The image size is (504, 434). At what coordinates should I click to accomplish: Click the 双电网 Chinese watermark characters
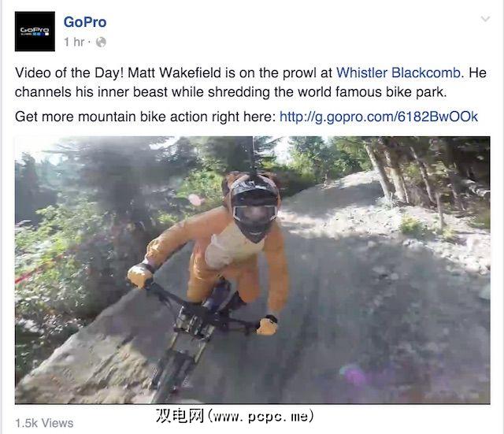click(180, 416)
